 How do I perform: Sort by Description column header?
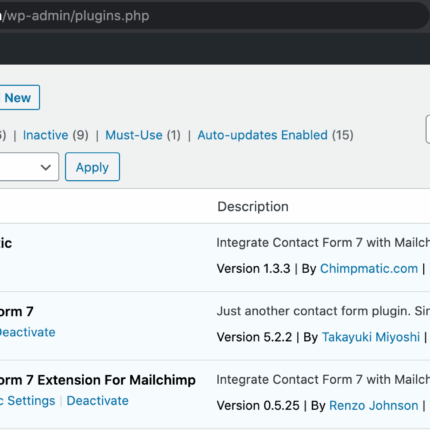coord(253,207)
